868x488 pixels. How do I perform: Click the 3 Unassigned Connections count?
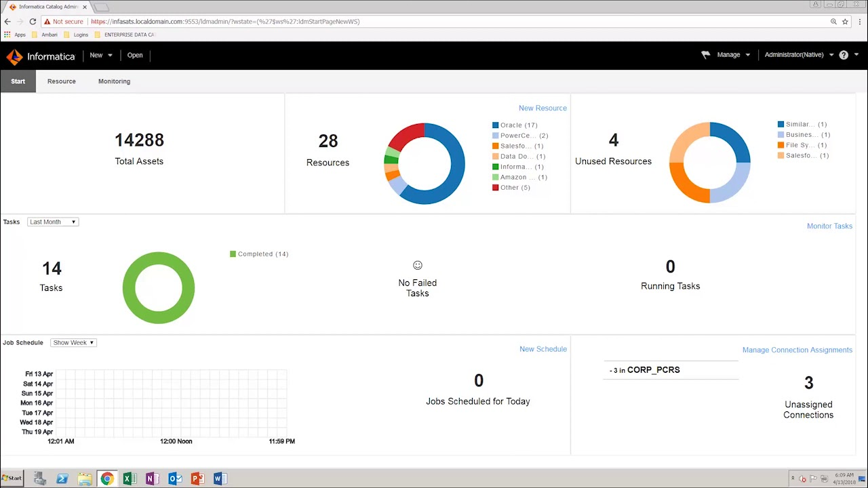click(x=808, y=383)
